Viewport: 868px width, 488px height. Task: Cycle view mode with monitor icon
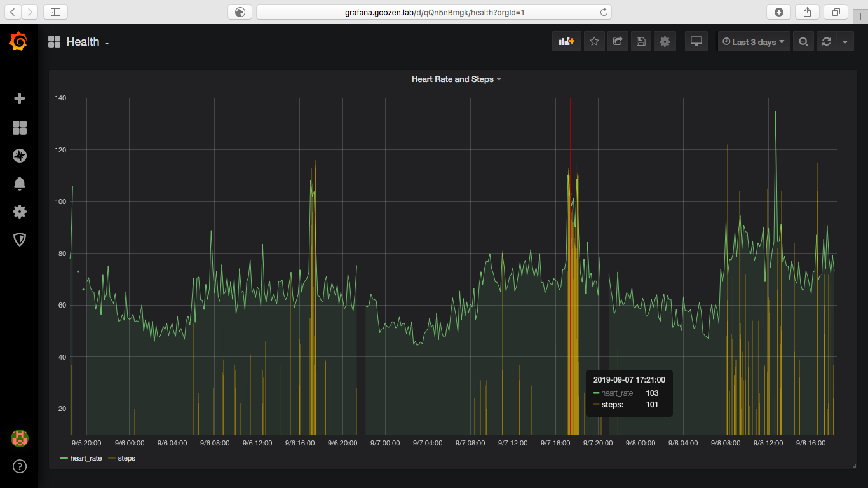[x=696, y=41]
